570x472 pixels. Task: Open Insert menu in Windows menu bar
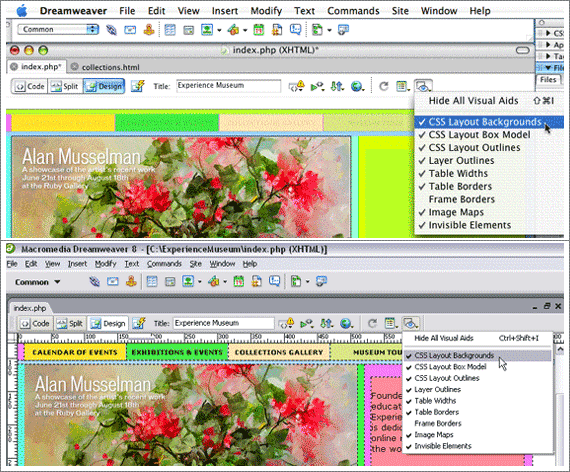pyautogui.click(x=77, y=264)
